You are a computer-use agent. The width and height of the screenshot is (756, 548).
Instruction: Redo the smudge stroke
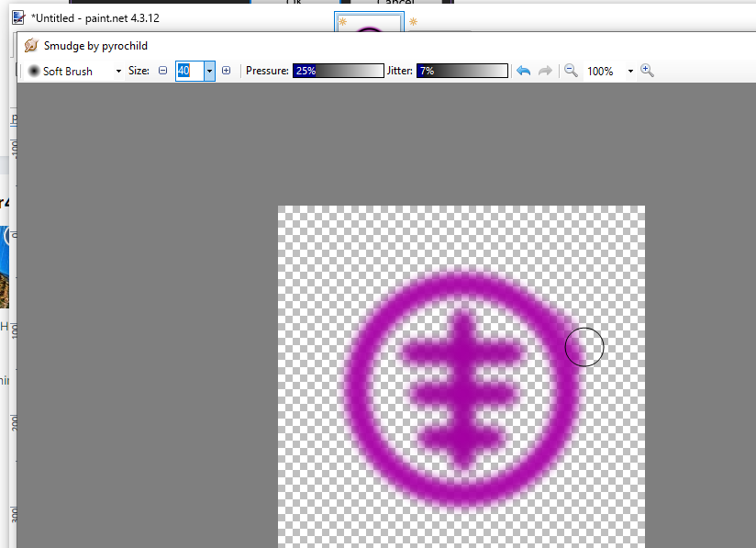pyautogui.click(x=545, y=71)
